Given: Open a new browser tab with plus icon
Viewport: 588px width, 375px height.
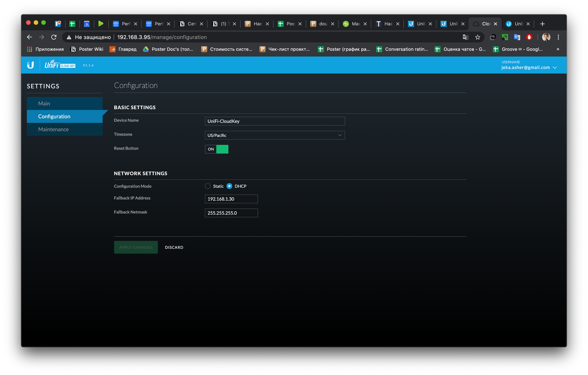Looking at the screenshot, I should point(542,24).
